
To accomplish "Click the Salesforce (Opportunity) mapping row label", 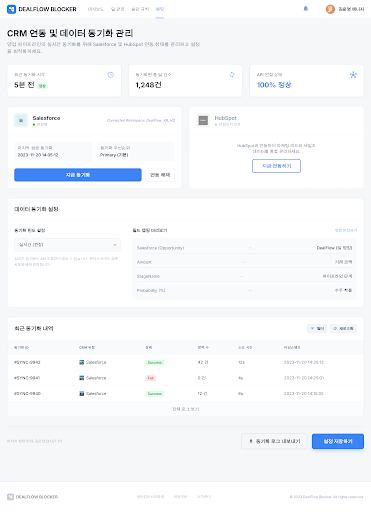I will click(x=160, y=248).
